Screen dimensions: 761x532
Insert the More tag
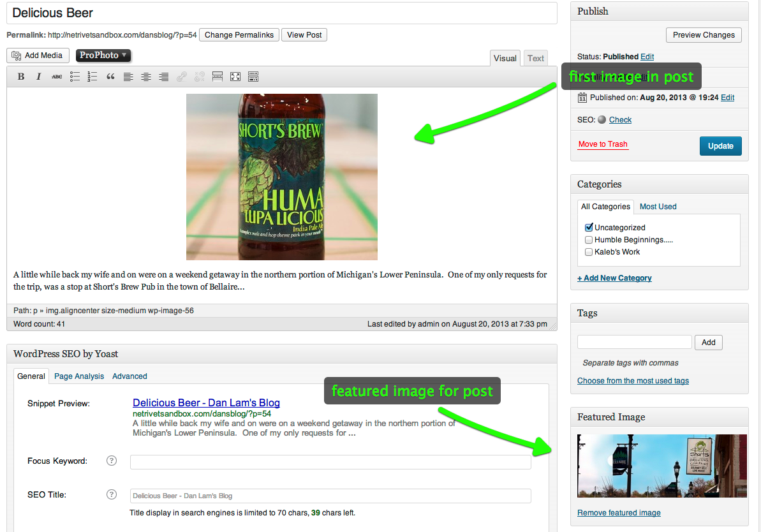218,77
